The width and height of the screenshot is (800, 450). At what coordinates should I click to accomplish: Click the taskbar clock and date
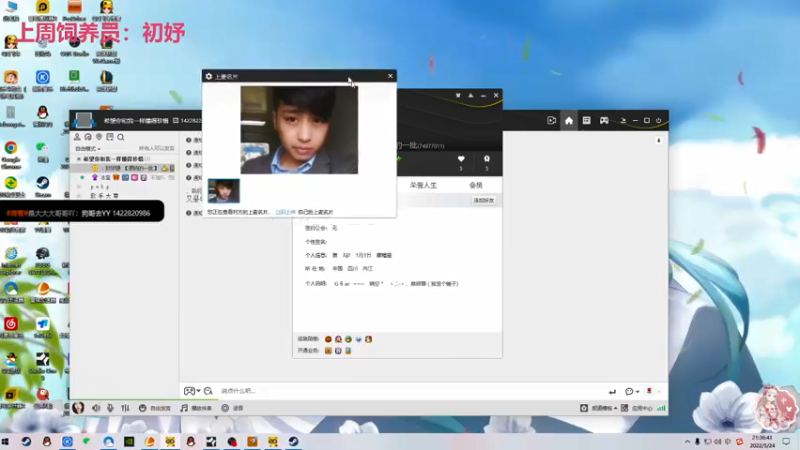pos(762,442)
